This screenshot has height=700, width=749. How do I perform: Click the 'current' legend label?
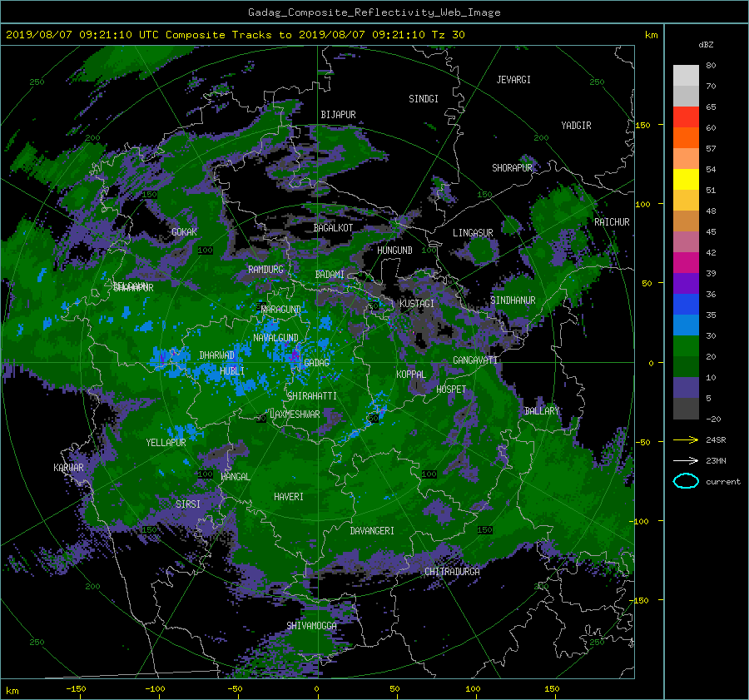pos(723,482)
